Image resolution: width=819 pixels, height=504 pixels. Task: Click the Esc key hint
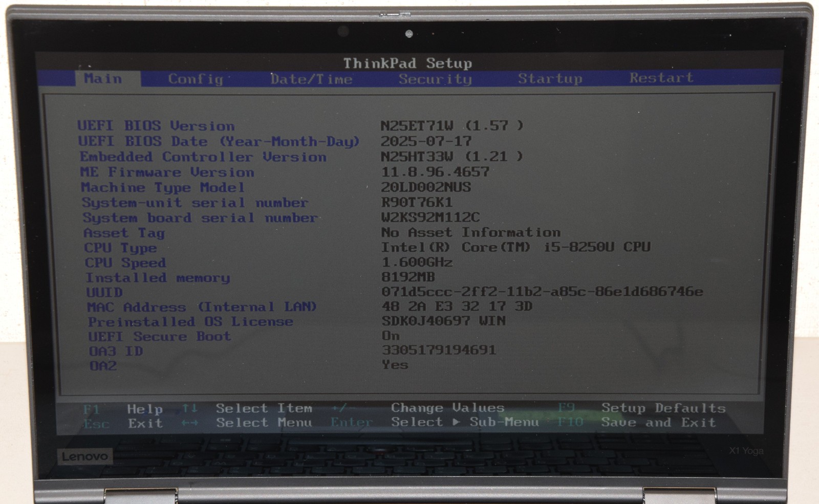[x=96, y=424]
